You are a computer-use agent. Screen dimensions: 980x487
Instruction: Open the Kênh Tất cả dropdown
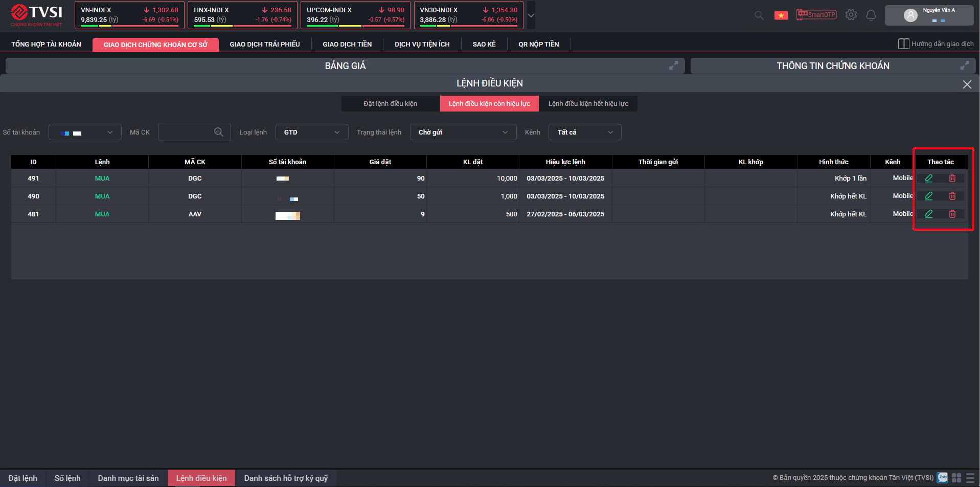click(584, 132)
